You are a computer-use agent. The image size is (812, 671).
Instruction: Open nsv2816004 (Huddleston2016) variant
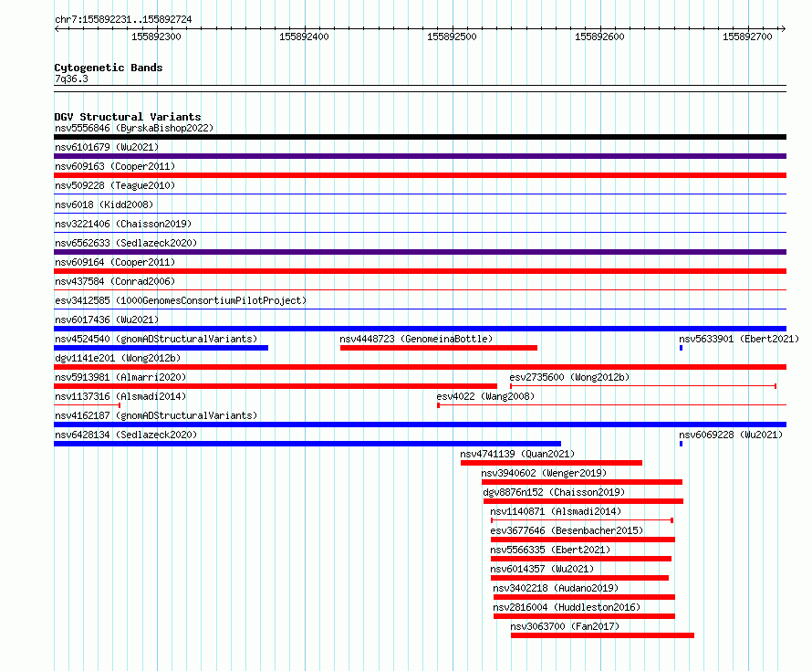click(x=567, y=607)
